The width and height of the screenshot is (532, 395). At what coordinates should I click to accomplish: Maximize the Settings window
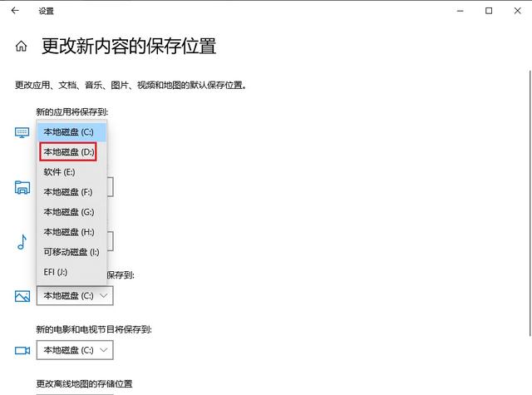489,11
